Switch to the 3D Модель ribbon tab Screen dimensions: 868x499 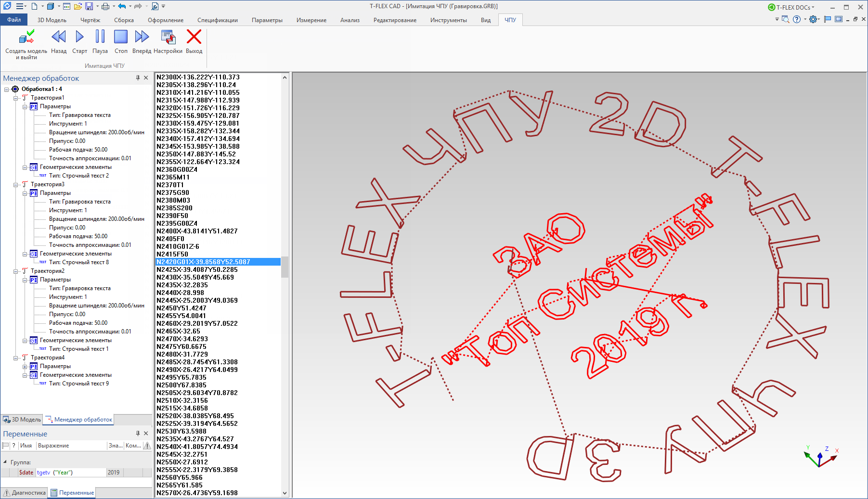pos(52,20)
